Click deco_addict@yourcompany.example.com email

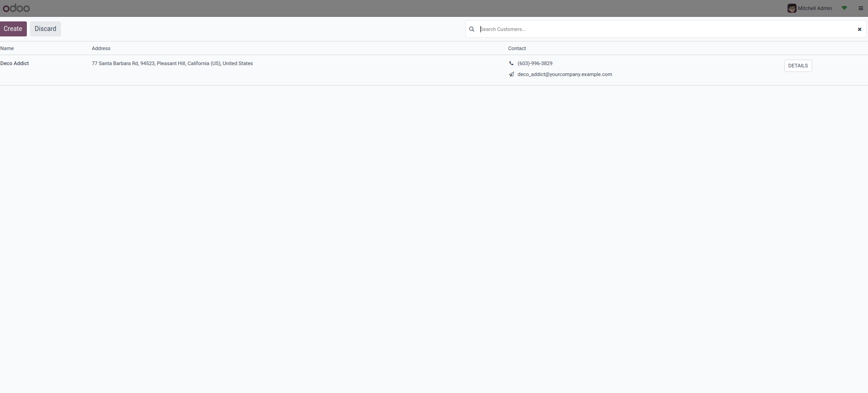(565, 74)
